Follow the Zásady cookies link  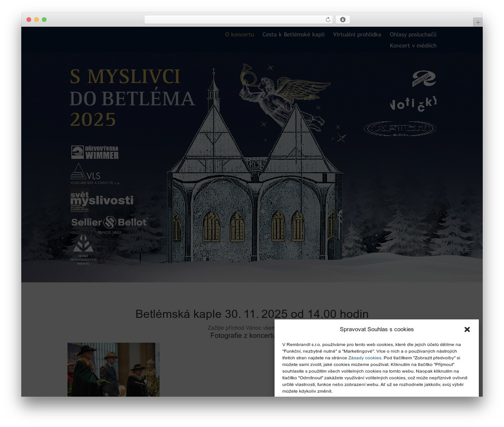point(365,358)
